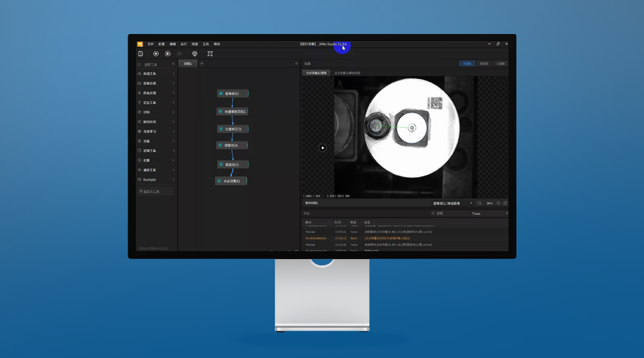The height and width of the screenshot is (358, 644).
Task: Click the greyed-out stop icon in toolbar
Action: coord(179,54)
